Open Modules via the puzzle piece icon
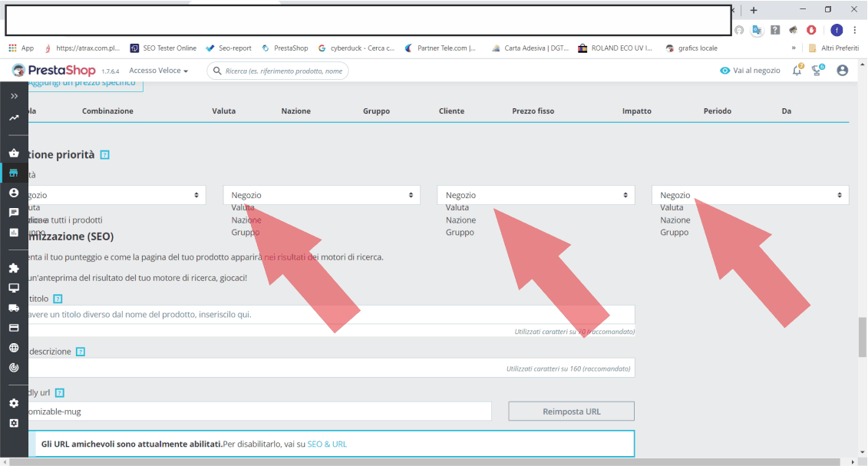 [x=14, y=268]
